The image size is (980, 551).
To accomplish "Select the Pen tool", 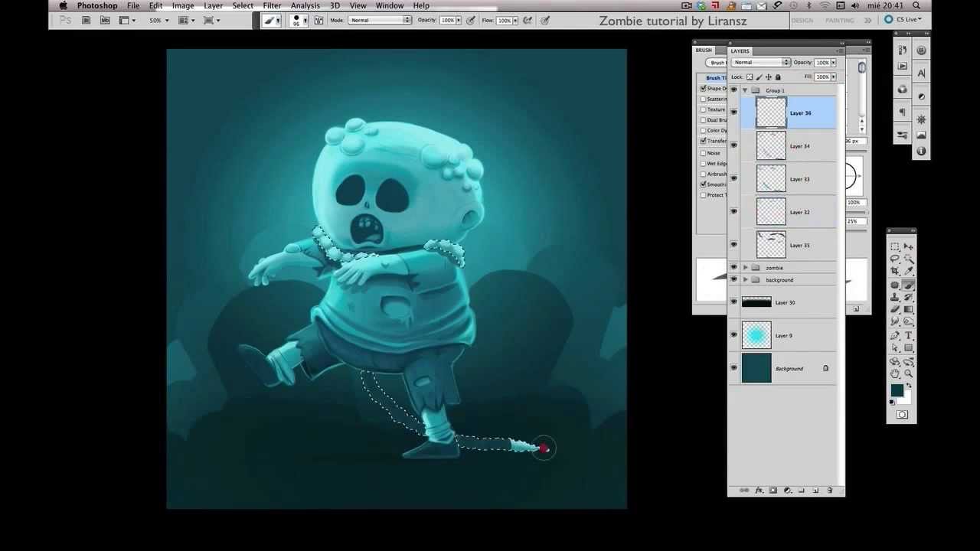I will (x=893, y=334).
